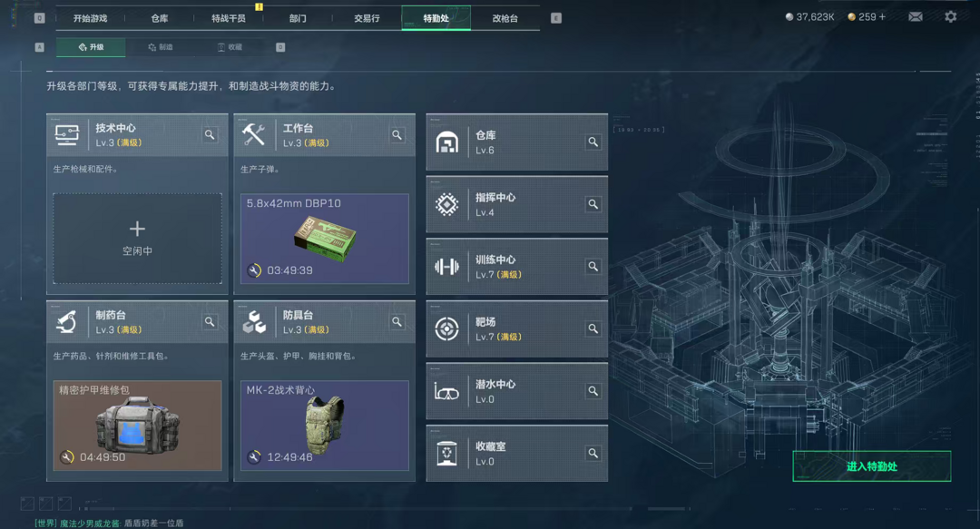Open the settings gear icon
The image size is (980, 529).
point(951,17)
